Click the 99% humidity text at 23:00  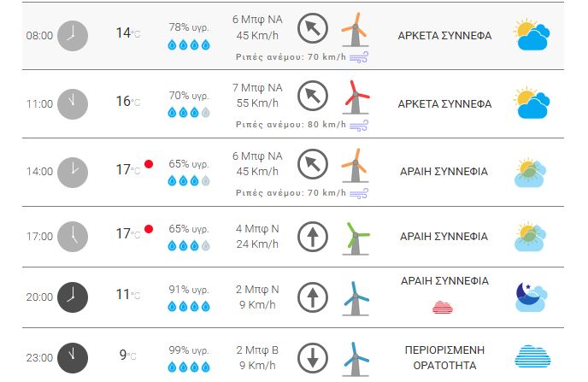(188, 350)
